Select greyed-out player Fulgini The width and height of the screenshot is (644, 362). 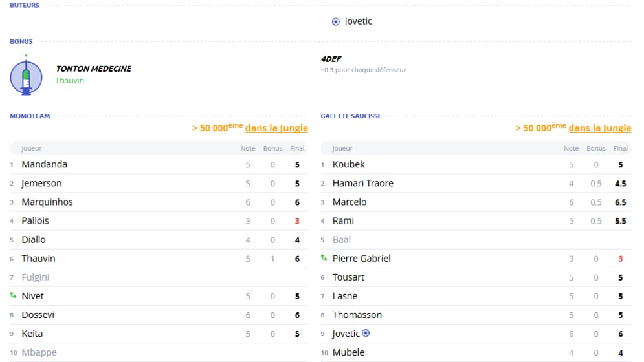pos(36,277)
